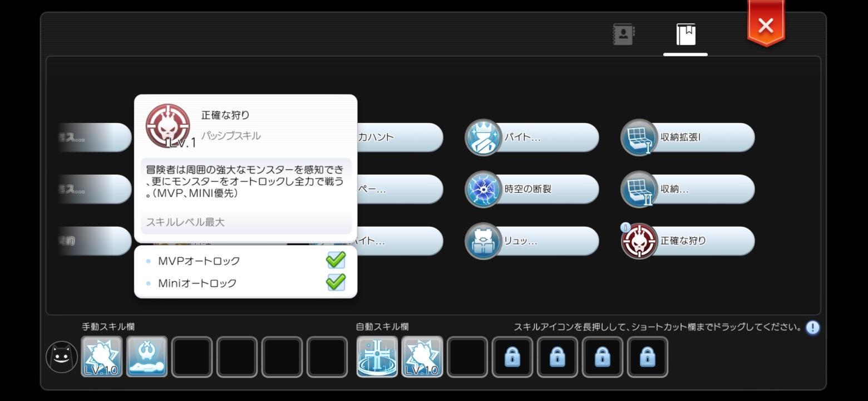Click the black cat face icon

tap(62, 357)
